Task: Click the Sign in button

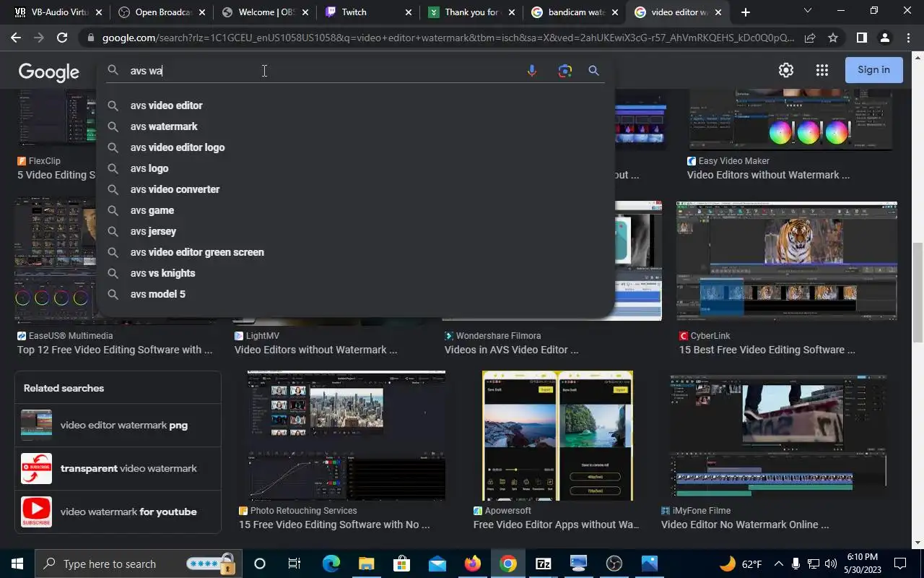Action: click(x=873, y=70)
